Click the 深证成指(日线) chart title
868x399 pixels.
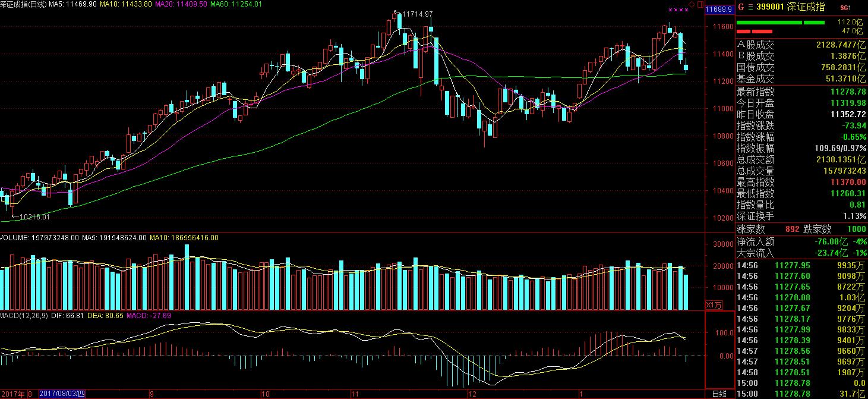click(x=24, y=4)
